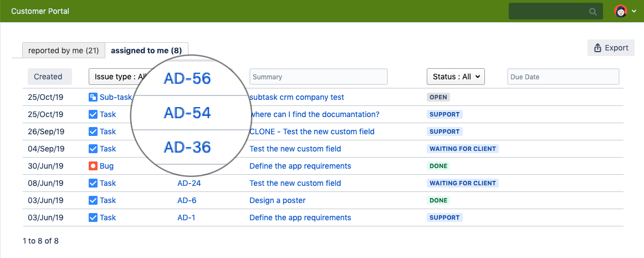Click the search magnifier icon
The height and width of the screenshot is (258, 644).
[593, 11]
